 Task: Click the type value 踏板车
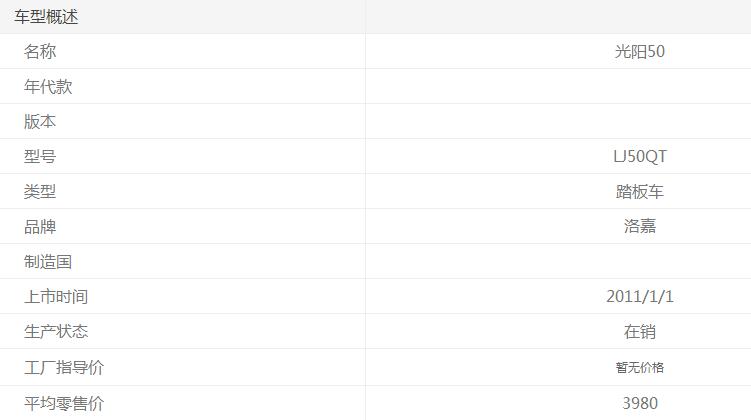pos(639,192)
